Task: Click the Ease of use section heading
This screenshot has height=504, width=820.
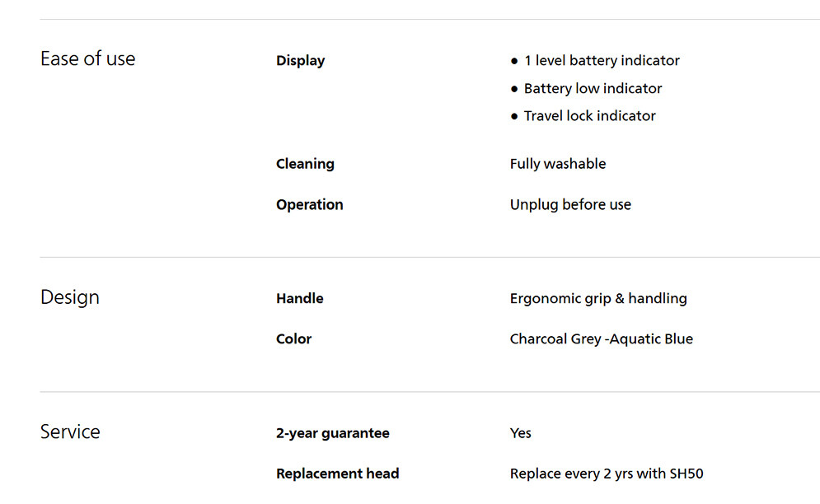Action: (87, 59)
